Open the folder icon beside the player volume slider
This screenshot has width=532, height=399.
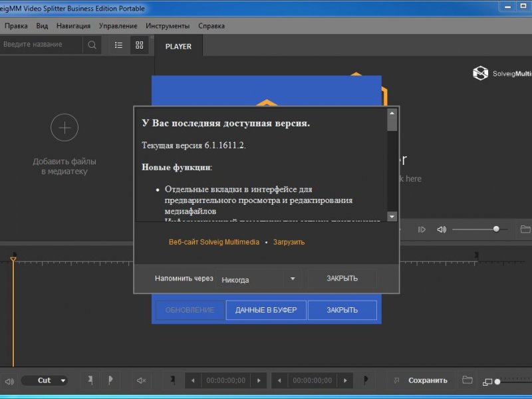tap(525, 229)
